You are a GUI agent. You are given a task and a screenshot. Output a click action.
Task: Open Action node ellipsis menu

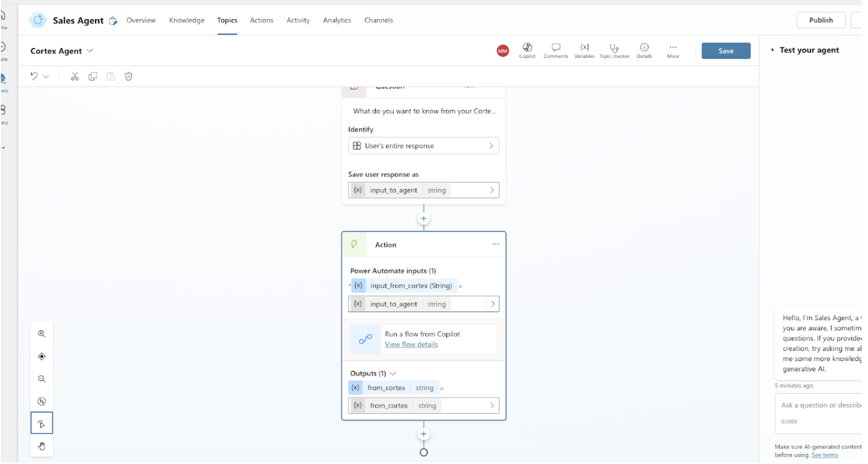(496, 244)
